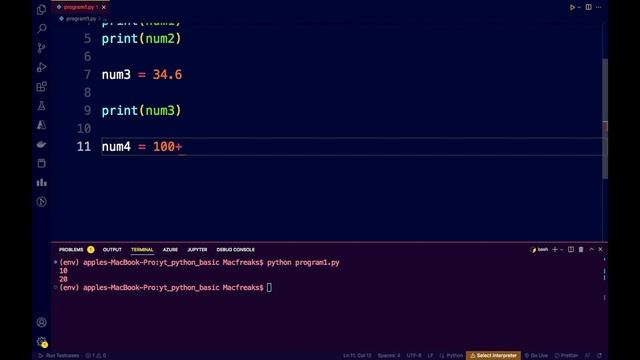Open Run and Debug play dropdown arrow

pos(579,7)
